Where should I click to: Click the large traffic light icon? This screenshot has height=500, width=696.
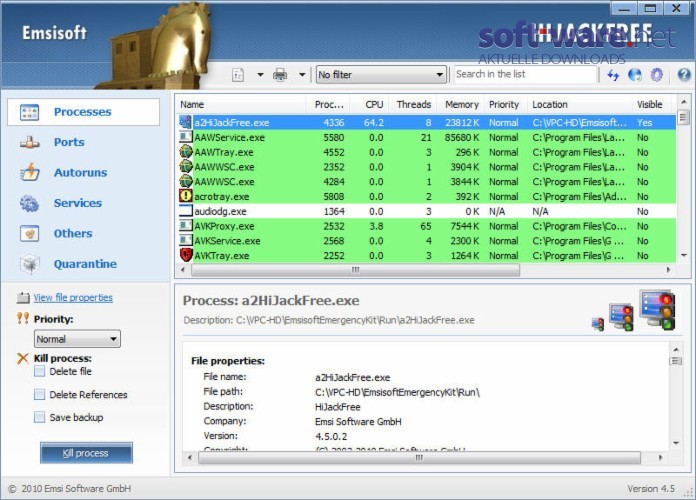(657, 310)
